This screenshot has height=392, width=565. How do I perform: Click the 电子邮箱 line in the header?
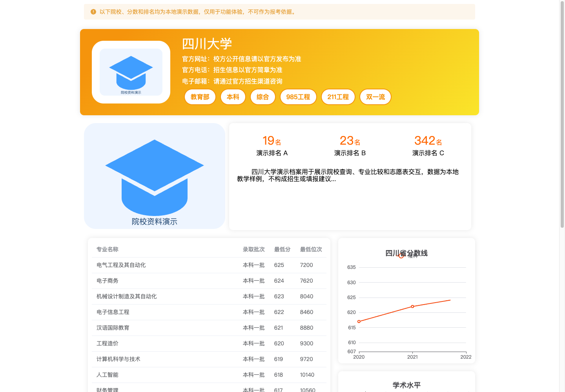[232, 81]
